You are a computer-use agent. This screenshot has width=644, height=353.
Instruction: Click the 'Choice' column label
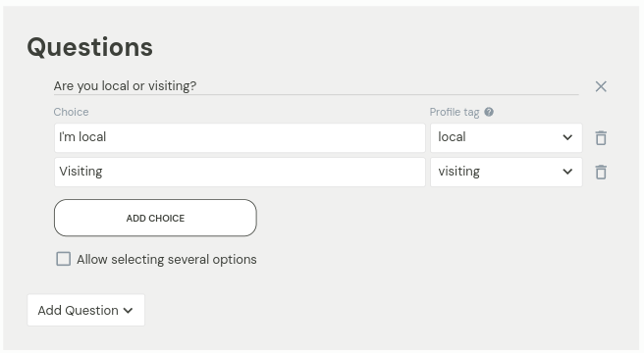pos(71,112)
